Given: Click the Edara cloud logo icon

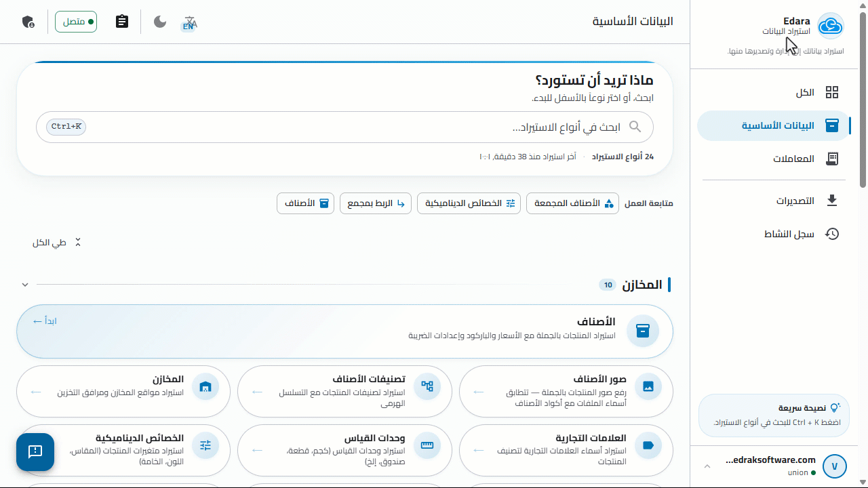Looking at the screenshot, I should tap(831, 26).
